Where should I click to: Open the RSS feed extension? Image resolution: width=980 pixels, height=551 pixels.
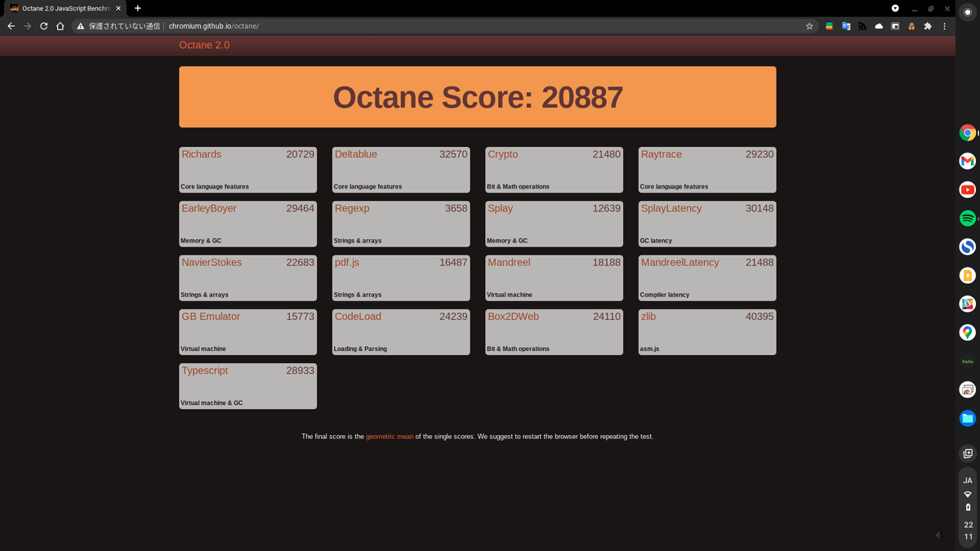(862, 26)
